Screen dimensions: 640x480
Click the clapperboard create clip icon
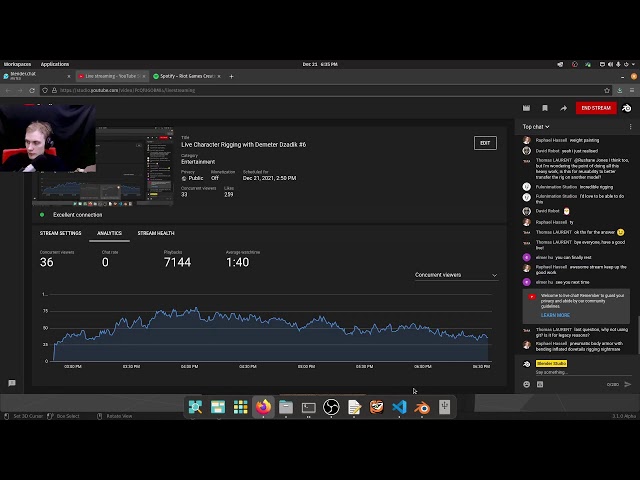click(527, 108)
